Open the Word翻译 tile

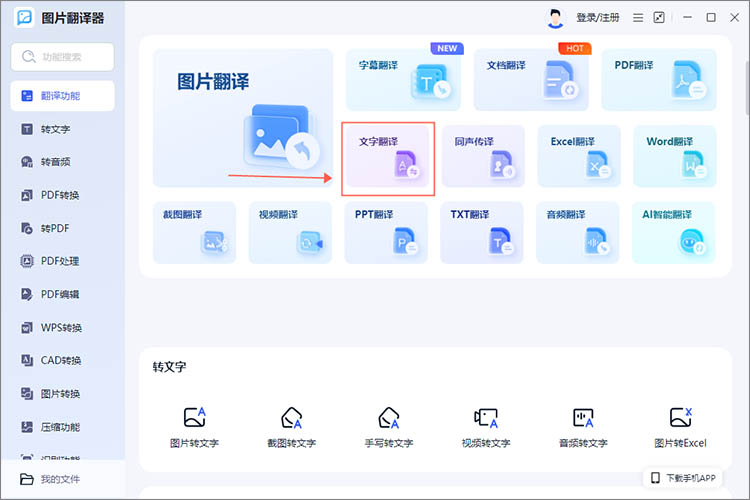click(675, 156)
